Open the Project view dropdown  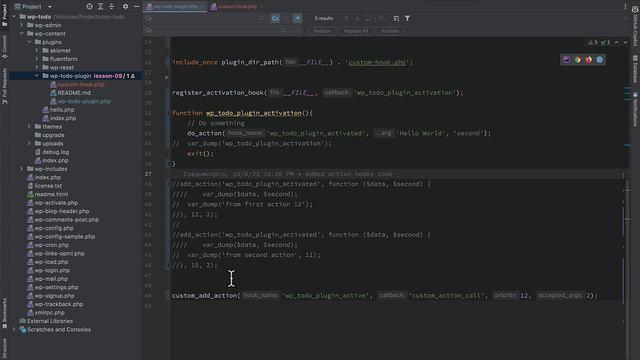point(50,7)
